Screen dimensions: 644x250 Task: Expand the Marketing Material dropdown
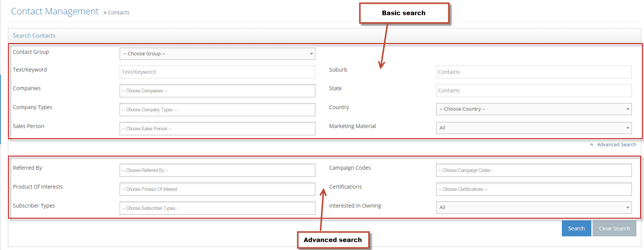(x=533, y=128)
